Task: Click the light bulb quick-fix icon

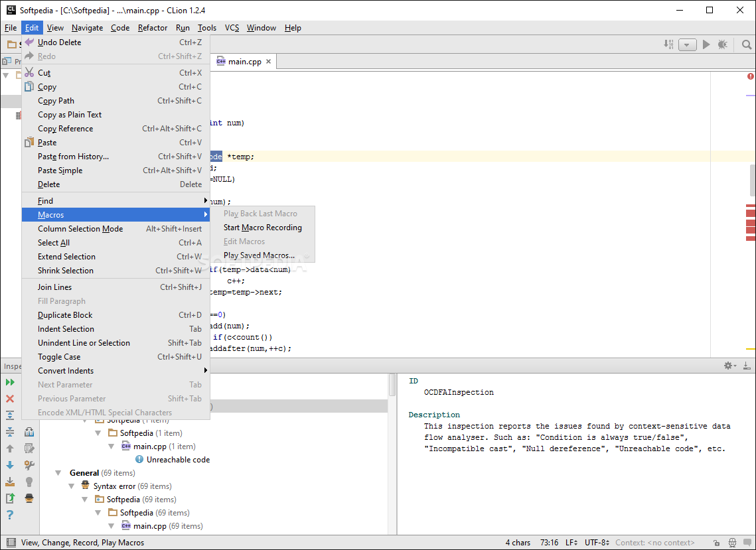Action: [x=29, y=482]
